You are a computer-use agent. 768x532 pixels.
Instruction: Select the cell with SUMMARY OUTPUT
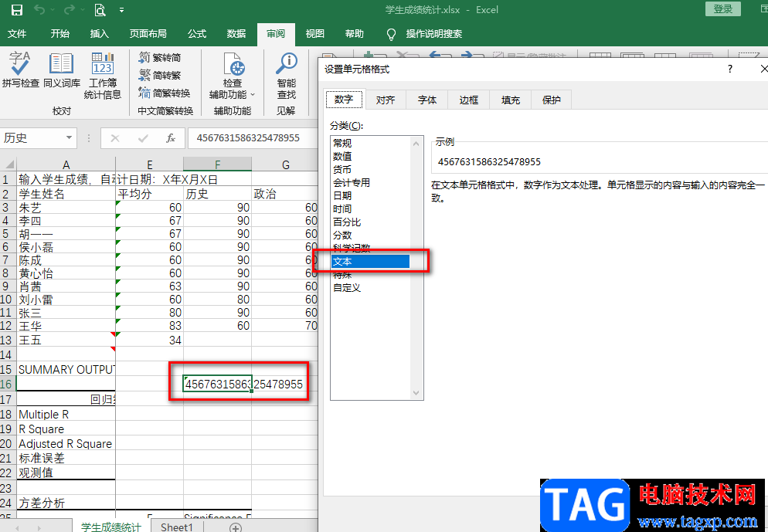click(x=66, y=370)
